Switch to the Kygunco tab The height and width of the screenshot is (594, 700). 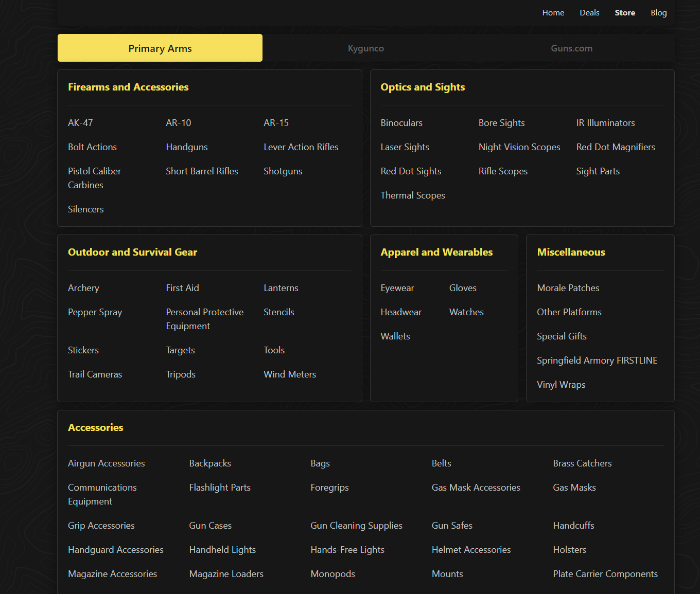click(x=366, y=48)
